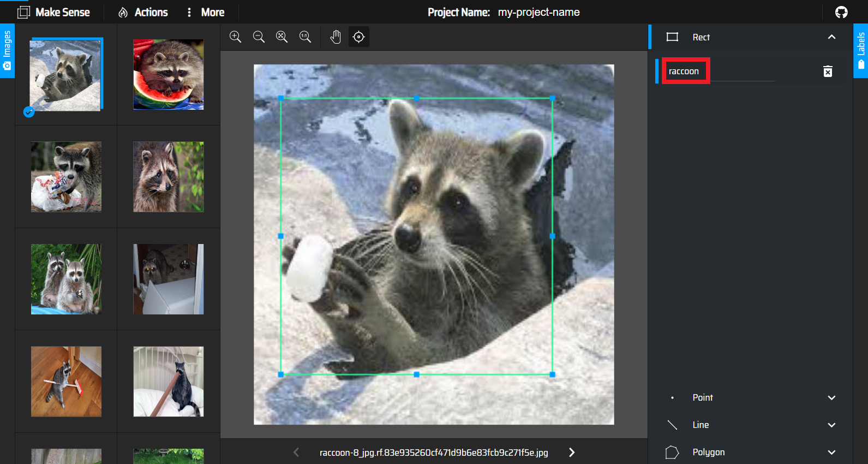The height and width of the screenshot is (464, 868).
Task: Select raccoon by green leaves thumbnail
Action: 169,177
